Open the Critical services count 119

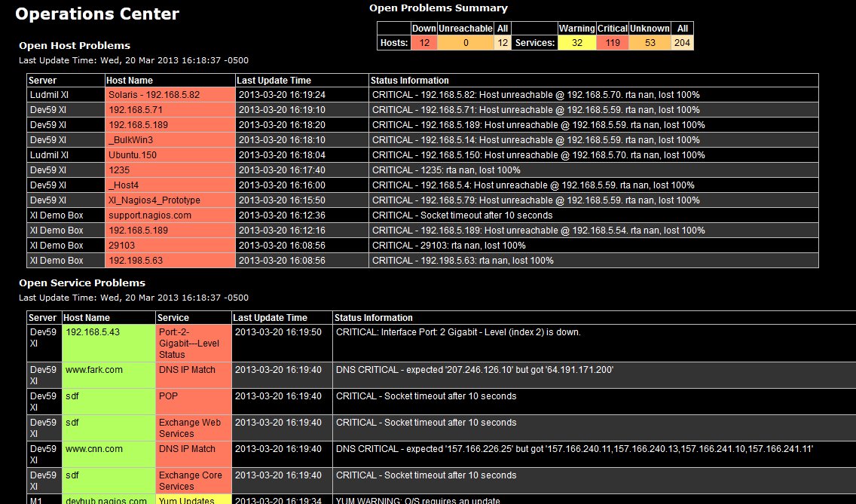point(613,43)
